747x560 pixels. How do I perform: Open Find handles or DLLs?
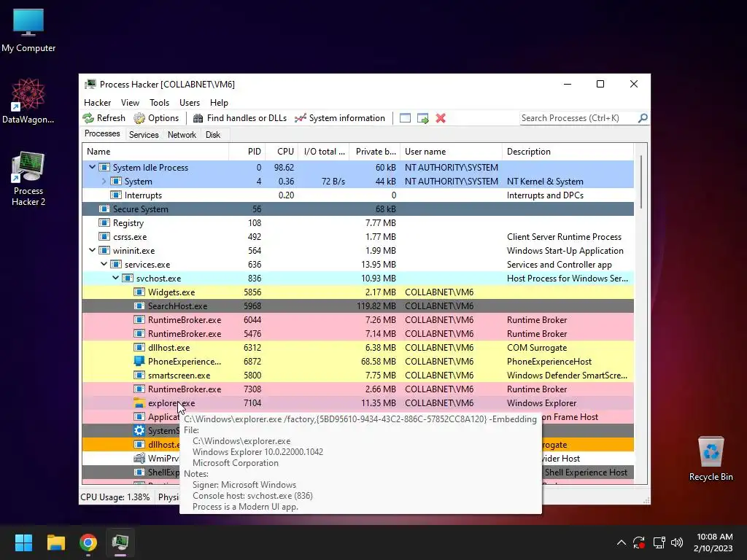239,118
